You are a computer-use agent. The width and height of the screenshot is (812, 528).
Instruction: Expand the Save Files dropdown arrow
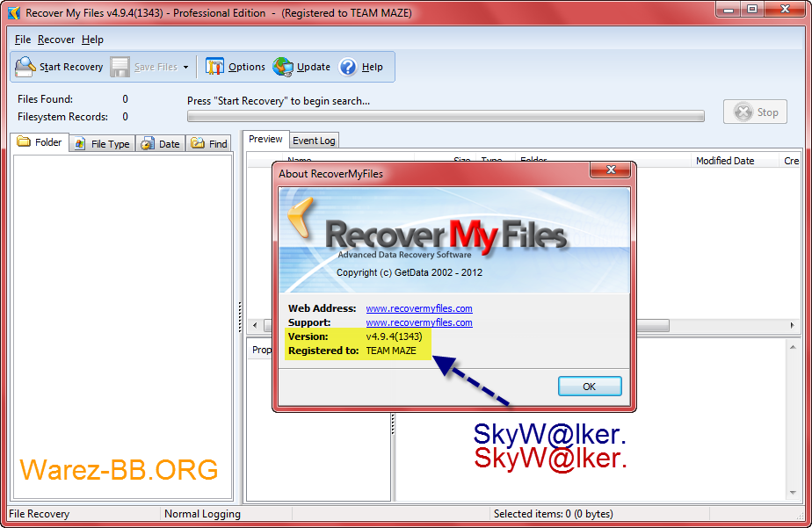coord(185,68)
